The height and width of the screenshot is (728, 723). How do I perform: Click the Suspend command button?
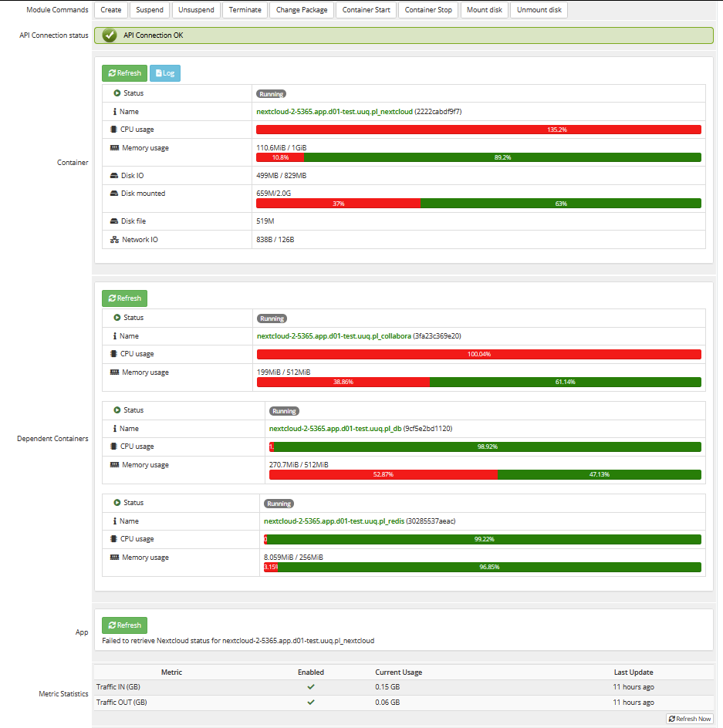click(x=149, y=10)
